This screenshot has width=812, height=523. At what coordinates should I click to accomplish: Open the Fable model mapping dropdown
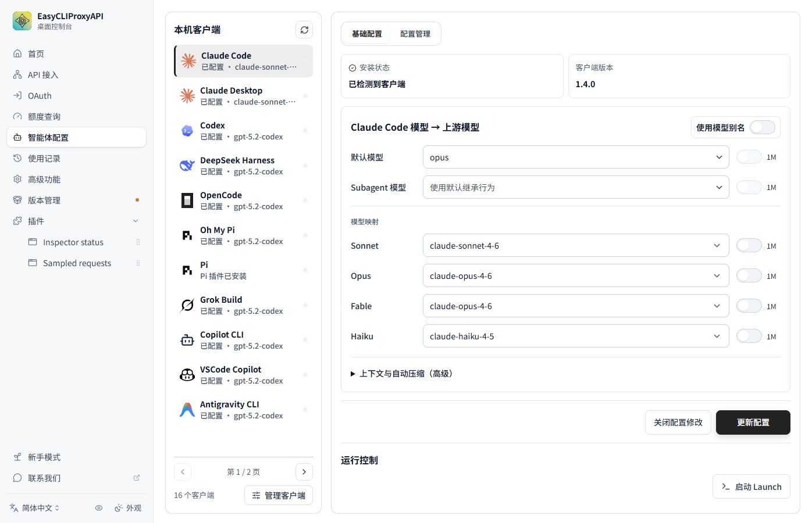576,306
